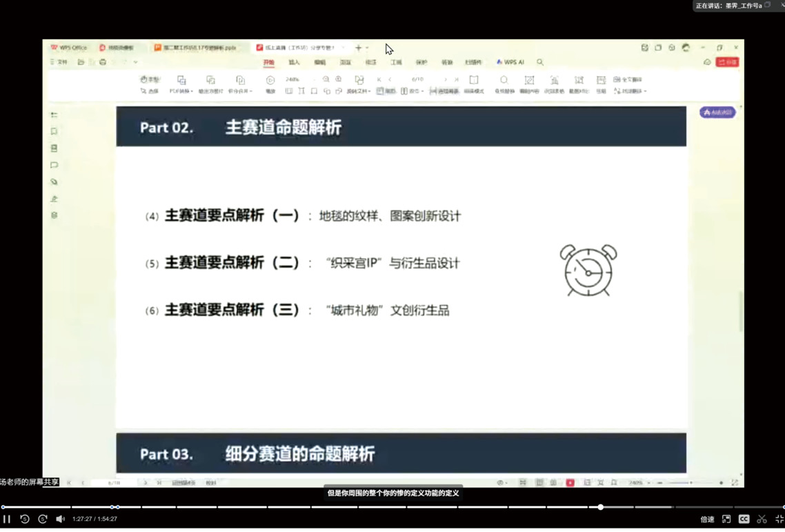Screen dimensions: 785x532
Task: Open the 开始 ribbon tab
Action: pyautogui.click(x=268, y=62)
